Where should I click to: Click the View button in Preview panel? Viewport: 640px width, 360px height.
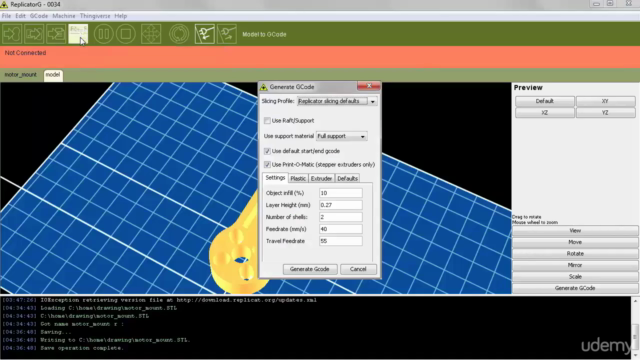click(575, 231)
